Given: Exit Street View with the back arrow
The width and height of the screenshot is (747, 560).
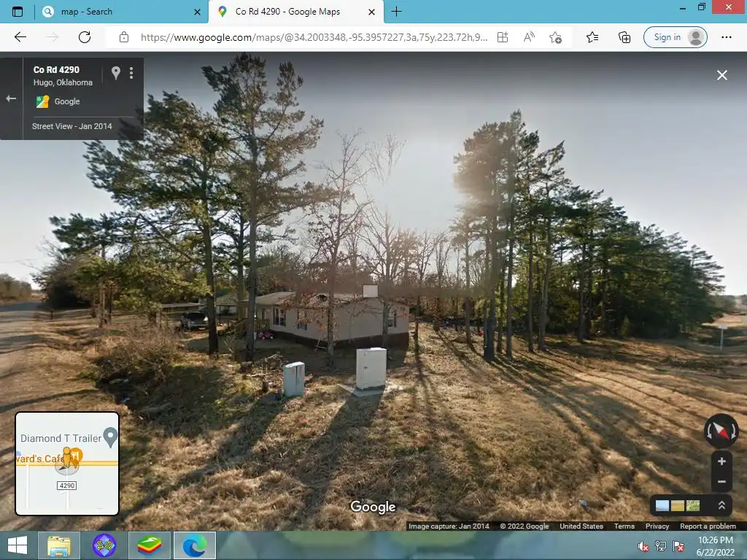Looking at the screenshot, I should (11, 98).
